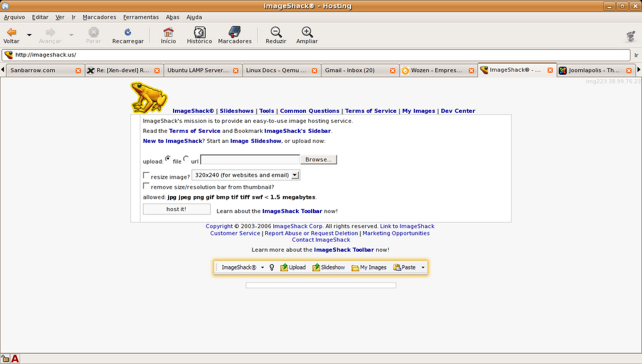642x364 pixels.
Task: Open the Ferramentas menu
Action: tap(141, 17)
